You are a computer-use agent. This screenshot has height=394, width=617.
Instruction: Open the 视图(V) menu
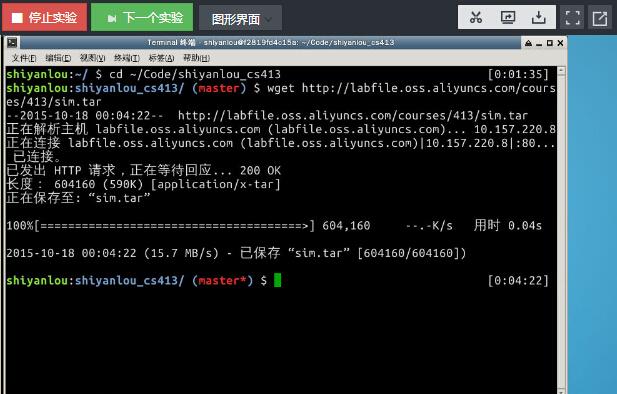(x=92, y=58)
